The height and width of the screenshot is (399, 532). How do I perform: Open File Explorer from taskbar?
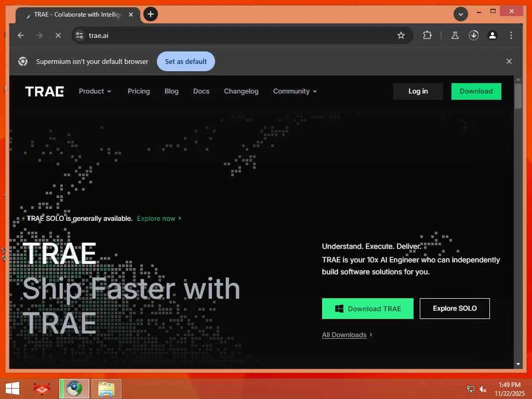click(106, 389)
